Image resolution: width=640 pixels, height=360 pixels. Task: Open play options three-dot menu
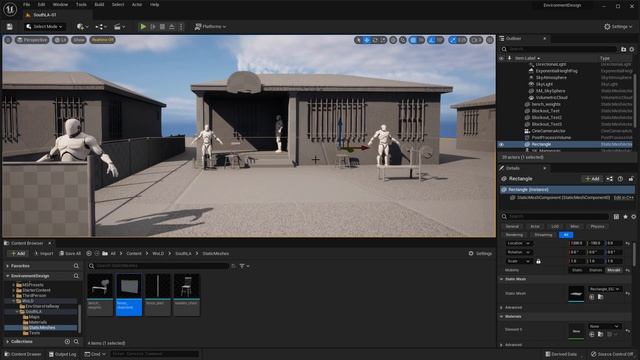point(181,27)
